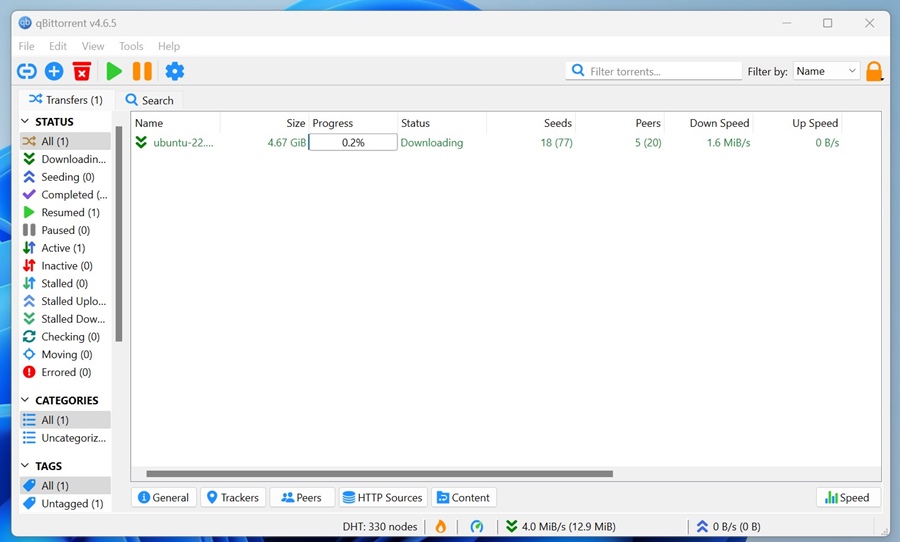Show Active (1) torrents

pos(65,248)
